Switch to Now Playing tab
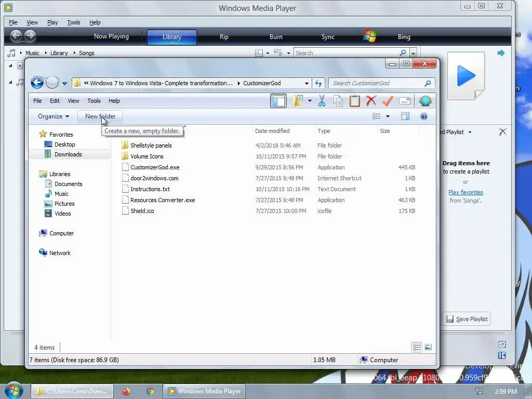Image resolution: width=532 pixels, height=399 pixels. point(111,37)
